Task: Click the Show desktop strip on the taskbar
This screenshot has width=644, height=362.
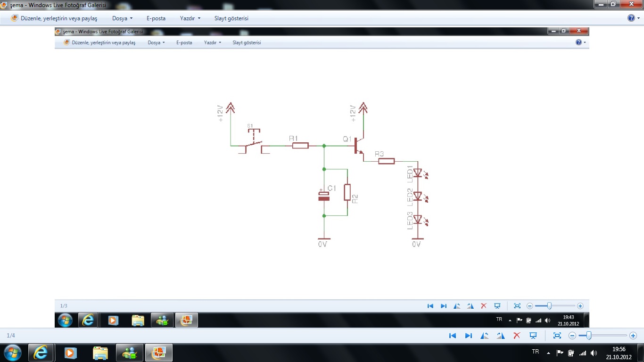Action: point(640,353)
